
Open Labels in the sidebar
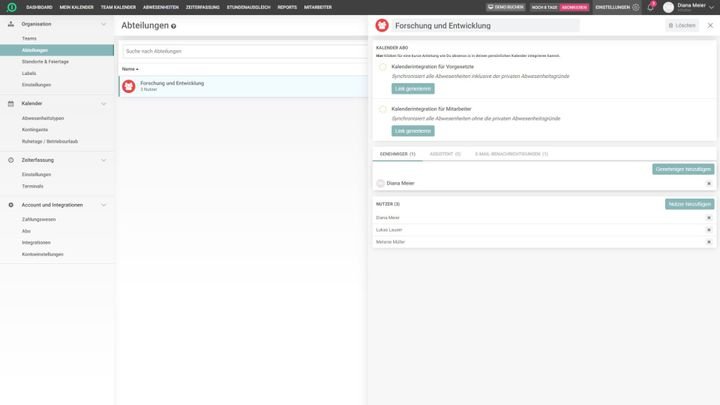tap(29, 73)
